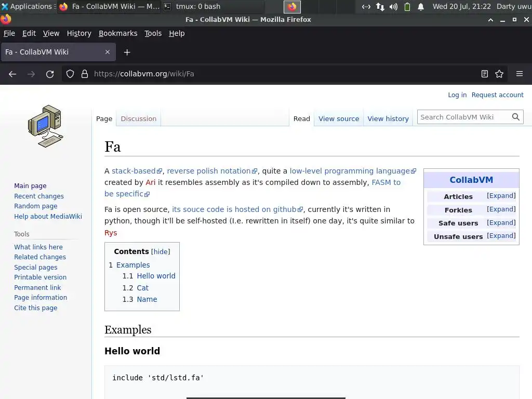Click the CollabVM computer logo
Image resolution: width=532 pixels, height=399 pixels.
pos(46,126)
